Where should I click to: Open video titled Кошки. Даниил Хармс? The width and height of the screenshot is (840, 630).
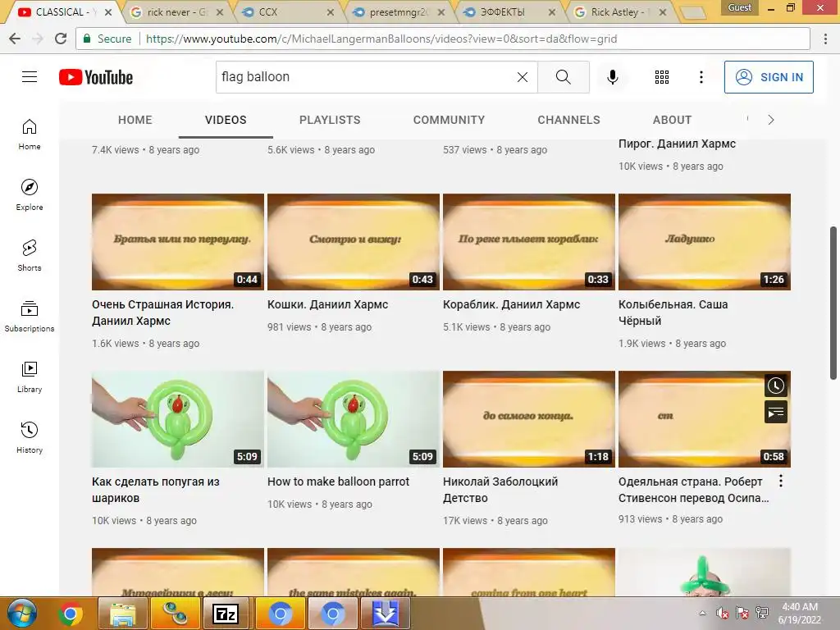click(327, 304)
